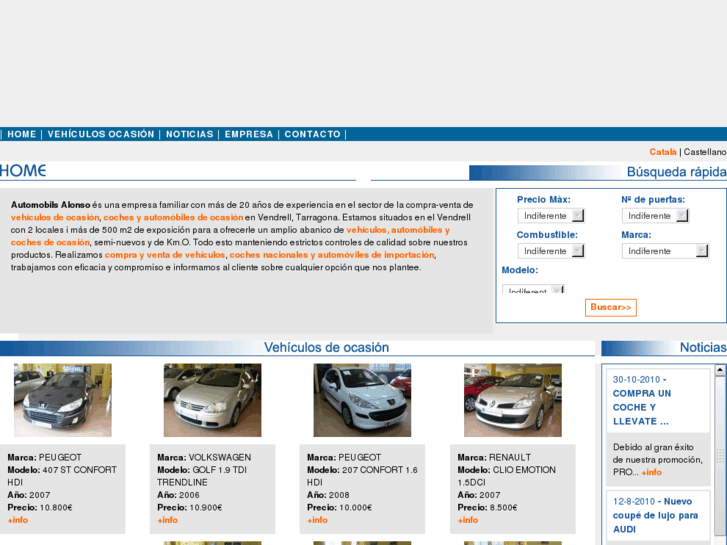Click +info in the PRO... news snippet
727x545 pixels.
pos(651,472)
